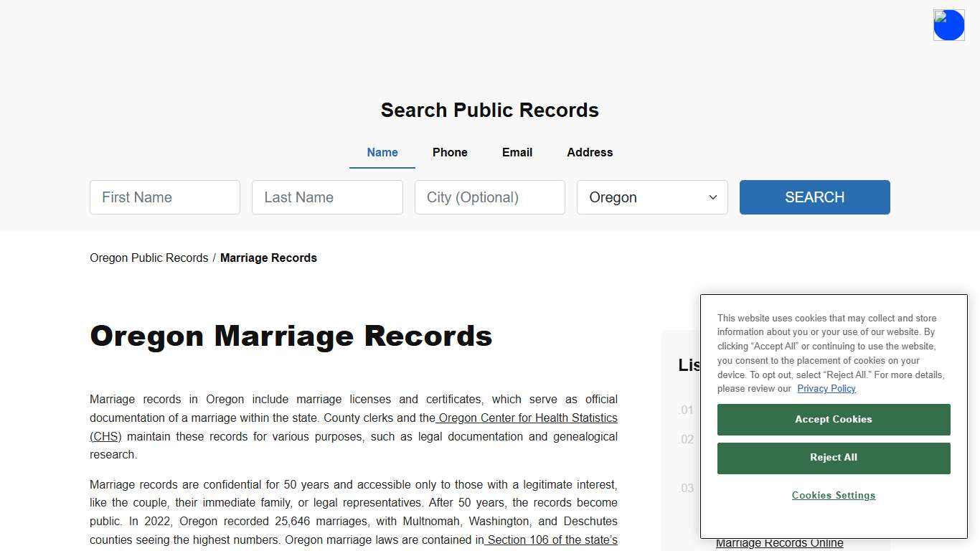980x551 pixels.
Task: Select the Address search tab
Action: (589, 152)
